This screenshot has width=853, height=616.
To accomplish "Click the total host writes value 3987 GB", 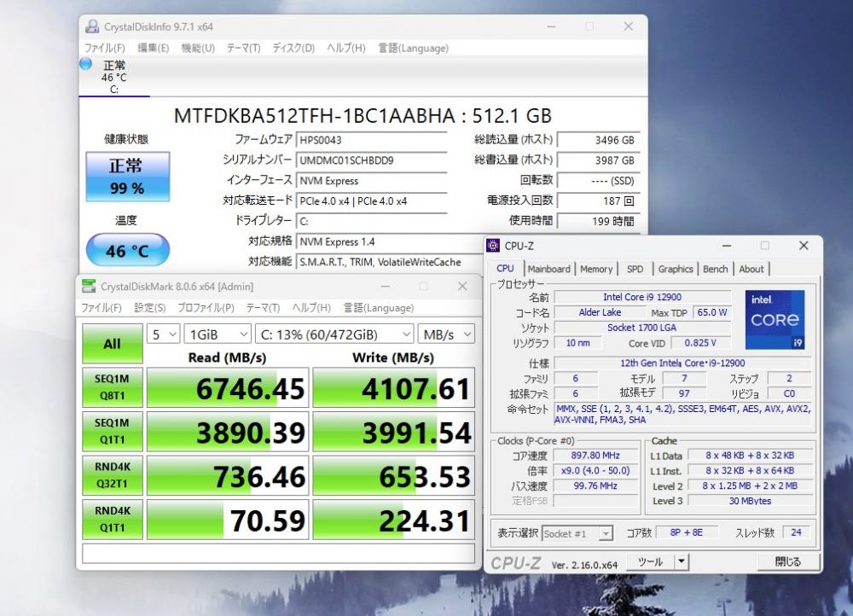I will [x=599, y=160].
